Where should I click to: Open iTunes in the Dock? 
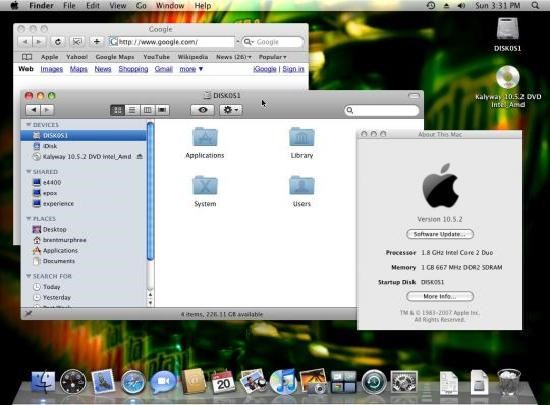point(283,382)
